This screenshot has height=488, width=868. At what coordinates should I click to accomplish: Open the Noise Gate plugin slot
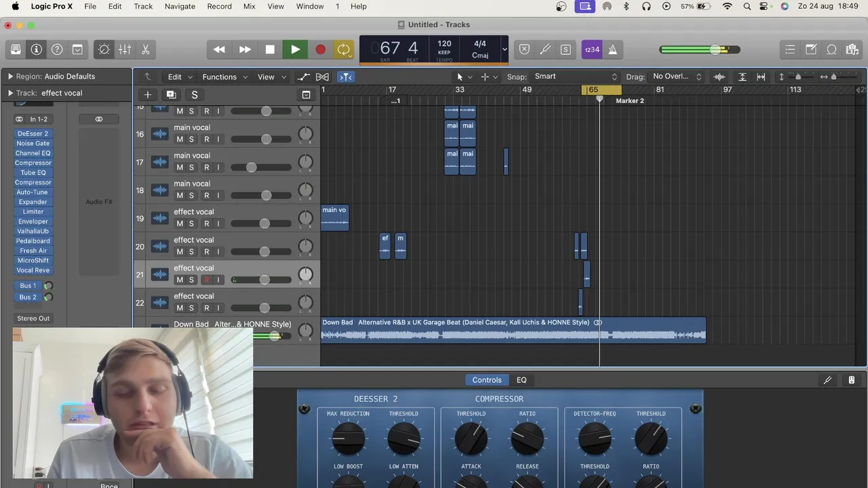point(33,144)
